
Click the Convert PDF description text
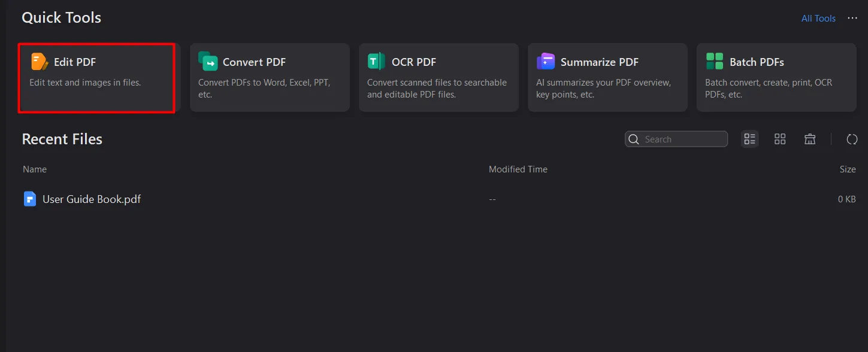264,88
